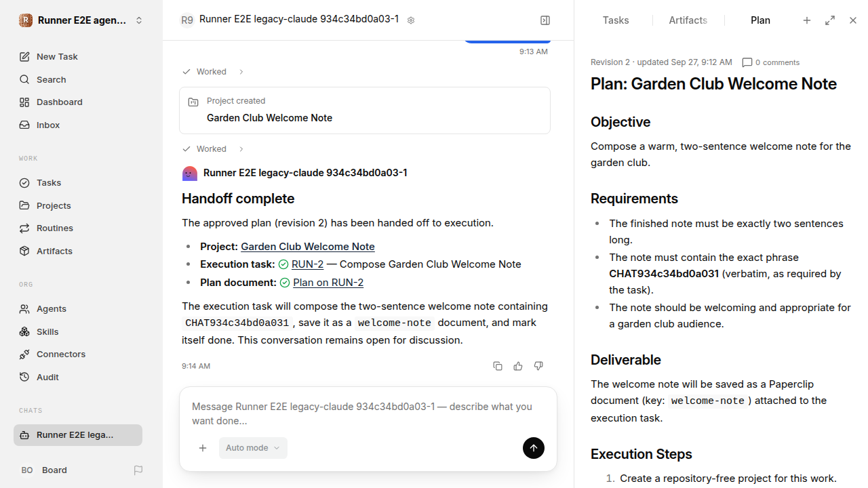Select the Runner E2E lega... chat
This screenshot has height=488, width=868.
pos(78,435)
